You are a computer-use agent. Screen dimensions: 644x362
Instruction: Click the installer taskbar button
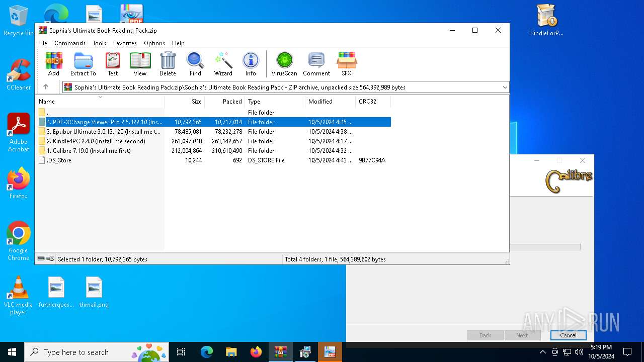coord(305,352)
